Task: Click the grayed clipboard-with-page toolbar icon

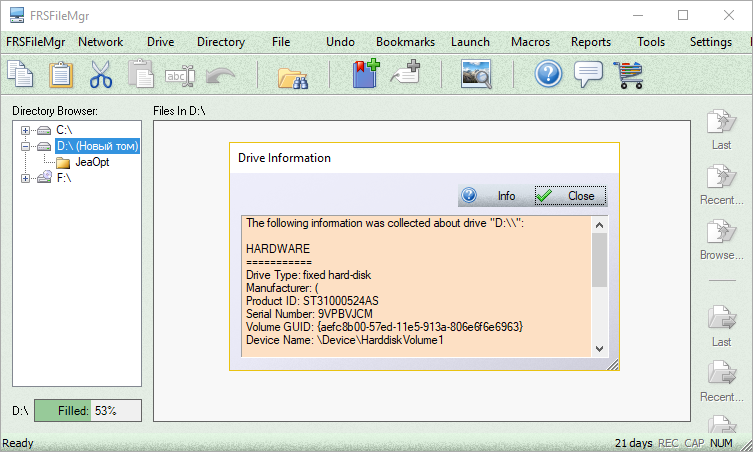Action: pos(141,73)
